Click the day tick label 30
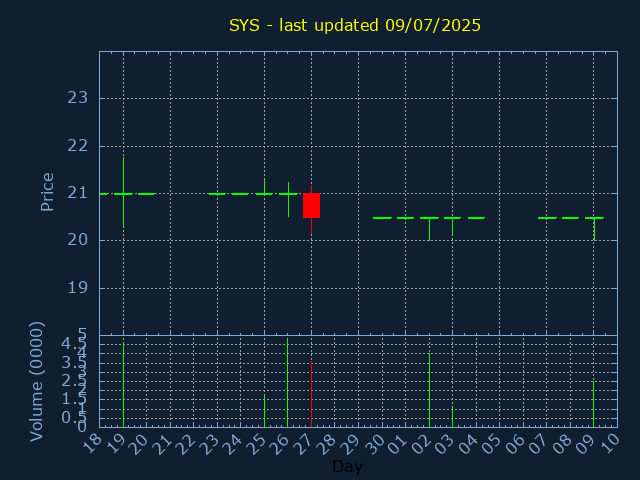This screenshot has height=480, width=640. [x=376, y=443]
